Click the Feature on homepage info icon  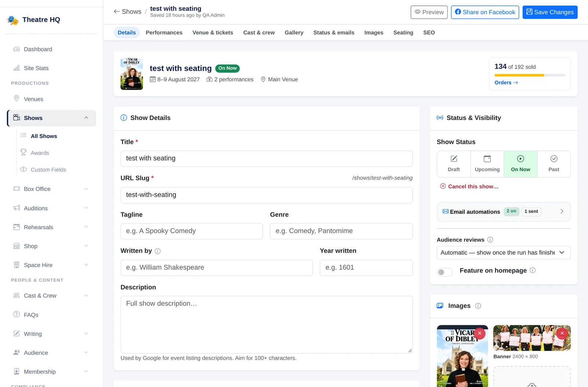point(533,270)
